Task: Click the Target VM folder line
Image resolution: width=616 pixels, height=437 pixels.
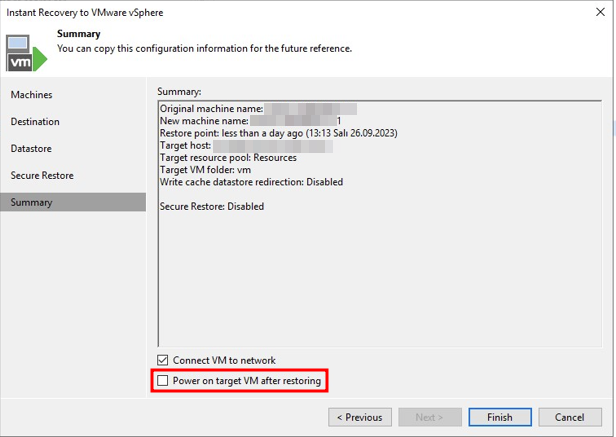Action: click(x=205, y=170)
